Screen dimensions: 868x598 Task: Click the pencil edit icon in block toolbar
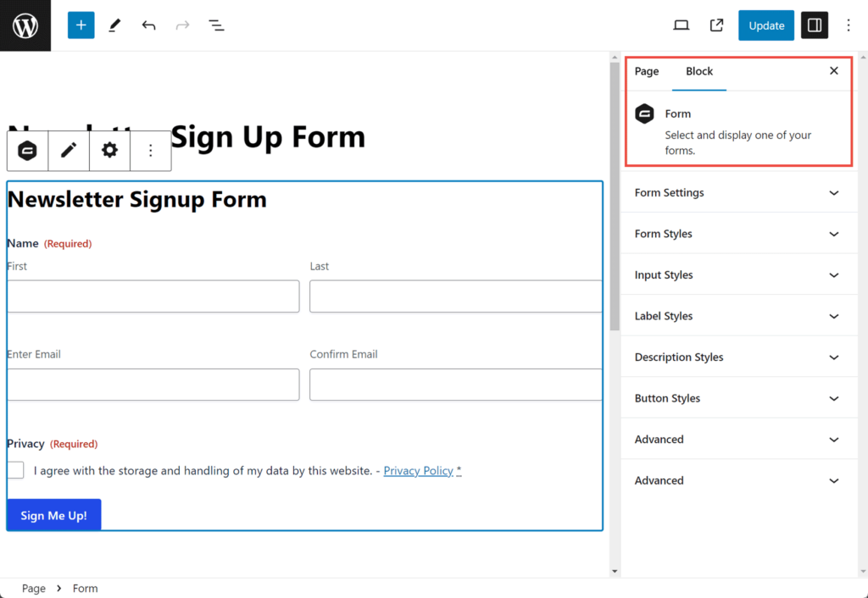(68, 150)
